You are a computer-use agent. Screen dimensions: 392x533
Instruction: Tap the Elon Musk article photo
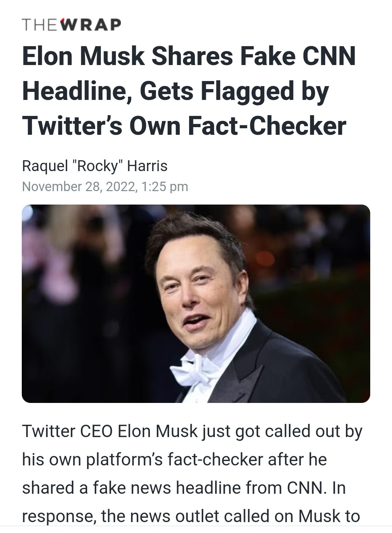coord(196,303)
